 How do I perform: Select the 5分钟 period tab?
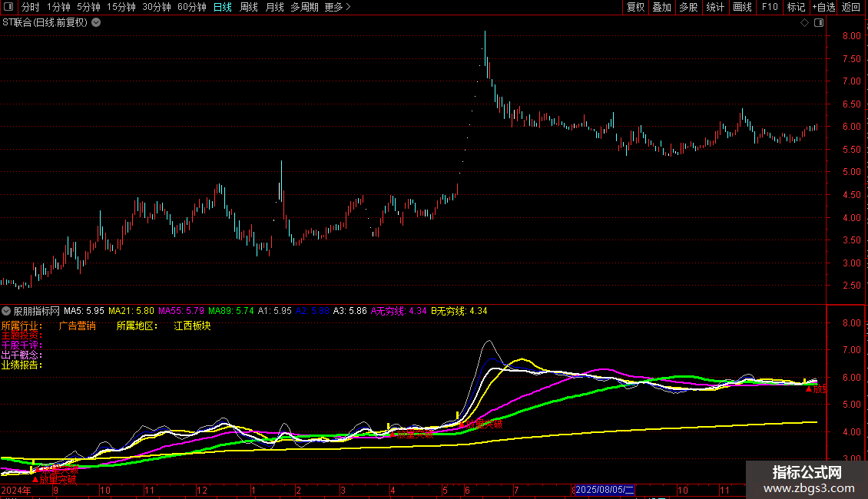[x=88, y=7]
